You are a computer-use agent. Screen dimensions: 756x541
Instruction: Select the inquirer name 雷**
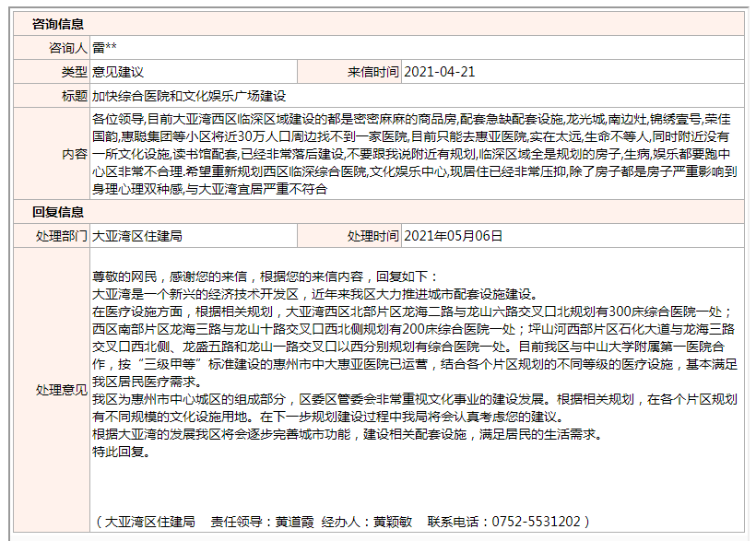105,48
